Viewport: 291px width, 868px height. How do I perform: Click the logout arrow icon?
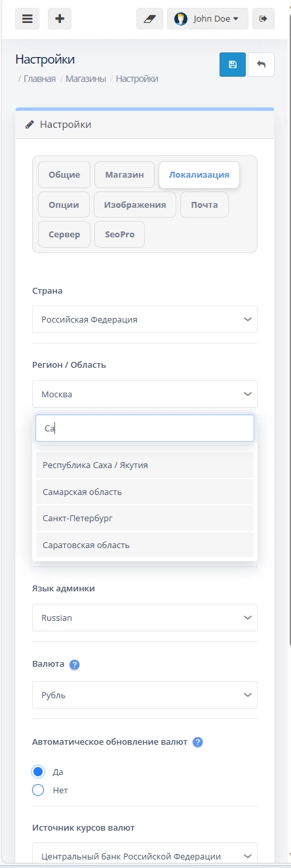[x=263, y=19]
